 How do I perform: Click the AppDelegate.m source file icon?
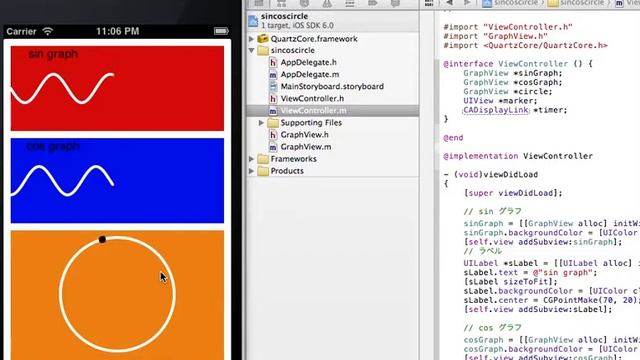273,74
